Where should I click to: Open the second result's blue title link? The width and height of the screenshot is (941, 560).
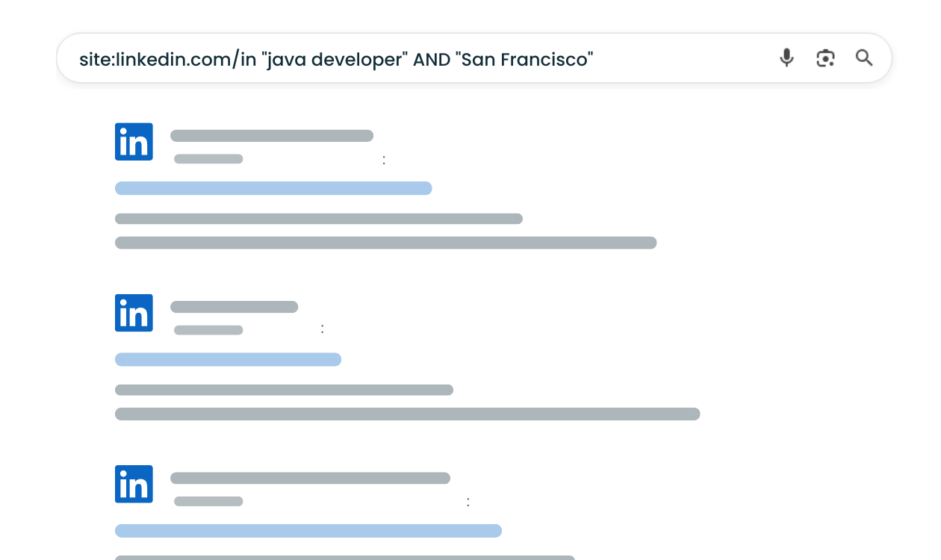point(228,359)
